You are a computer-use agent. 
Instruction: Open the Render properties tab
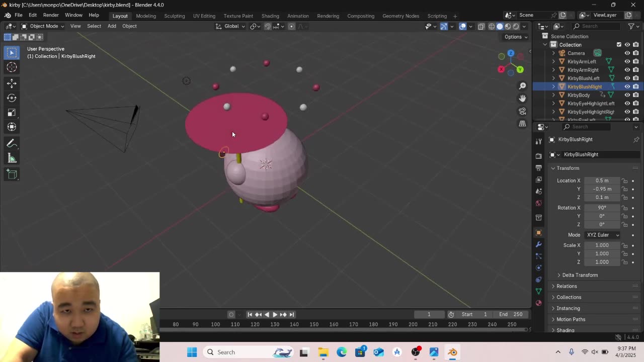(x=539, y=156)
